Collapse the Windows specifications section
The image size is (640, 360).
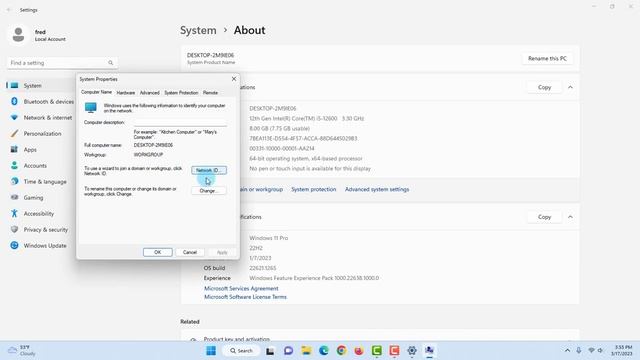pyautogui.click(x=570, y=217)
